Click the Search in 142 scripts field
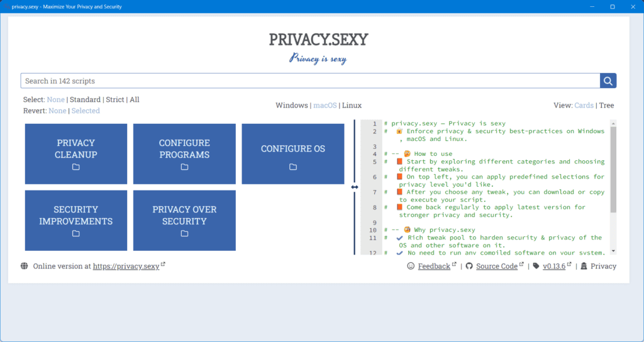The height and width of the screenshot is (342, 644). click(310, 81)
